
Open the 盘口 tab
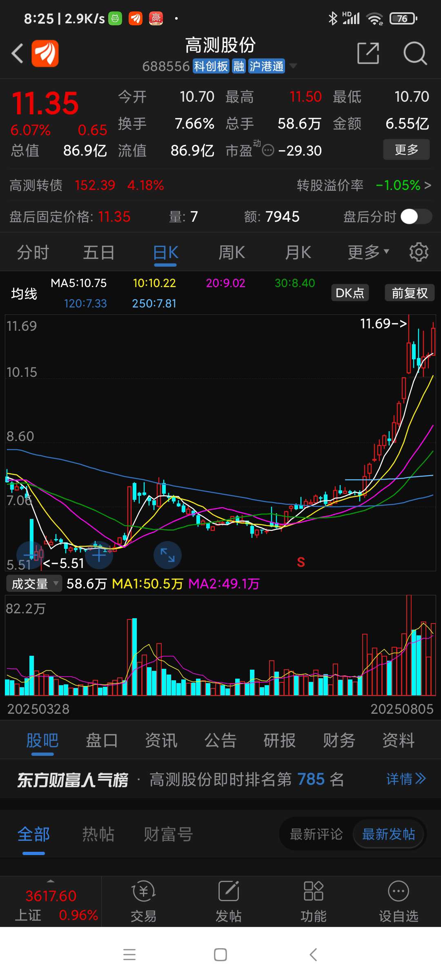click(x=102, y=740)
